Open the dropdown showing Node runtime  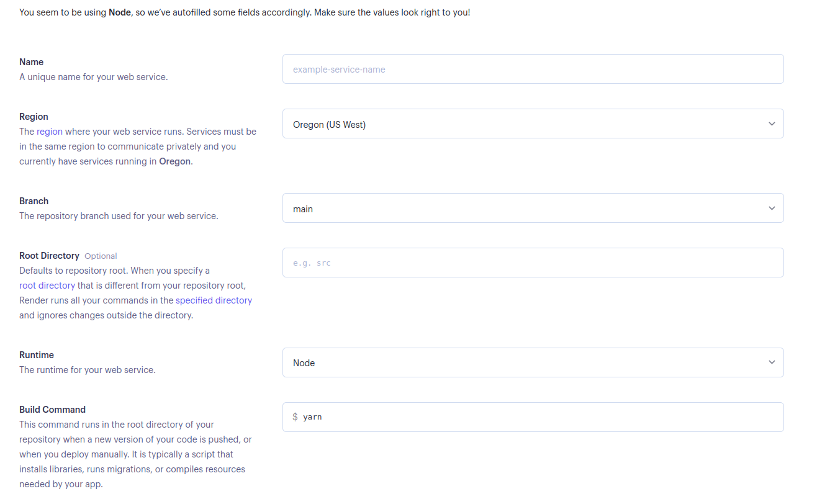[533, 362]
